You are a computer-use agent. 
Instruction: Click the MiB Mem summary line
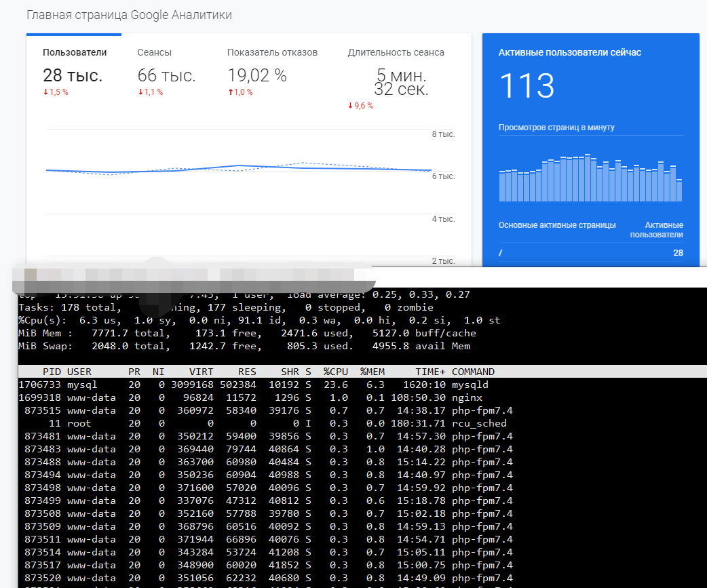tap(247, 333)
